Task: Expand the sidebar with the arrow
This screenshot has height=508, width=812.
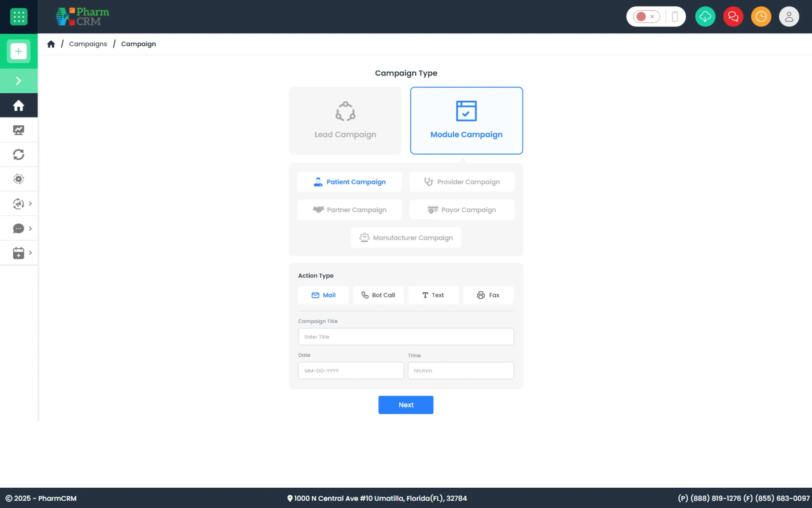Action: pos(19,81)
